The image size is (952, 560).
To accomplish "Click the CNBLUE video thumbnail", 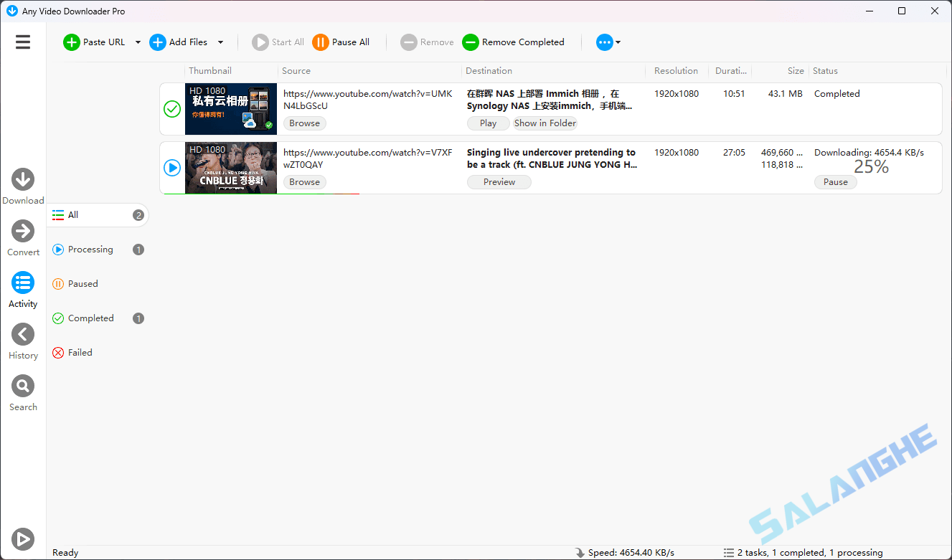I will coord(230,168).
